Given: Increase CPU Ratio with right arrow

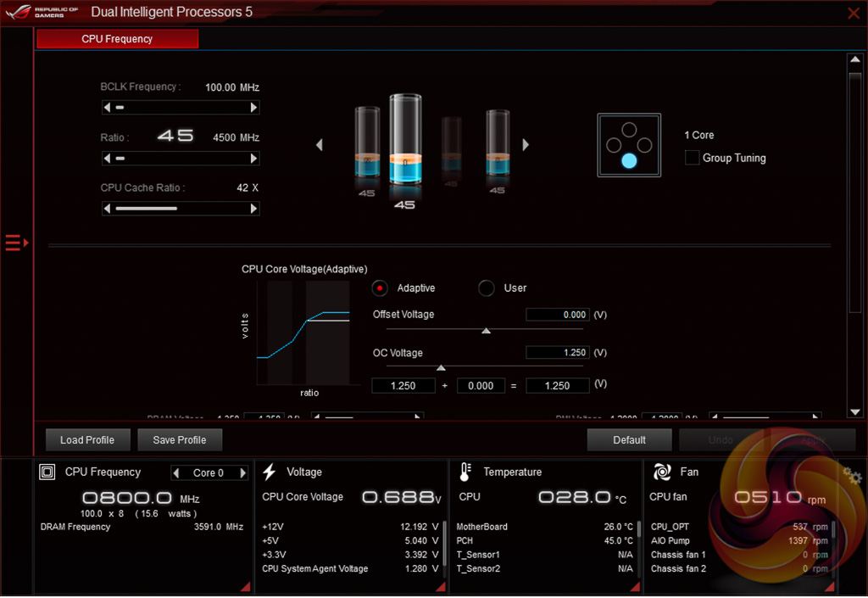Looking at the screenshot, I should (x=254, y=159).
